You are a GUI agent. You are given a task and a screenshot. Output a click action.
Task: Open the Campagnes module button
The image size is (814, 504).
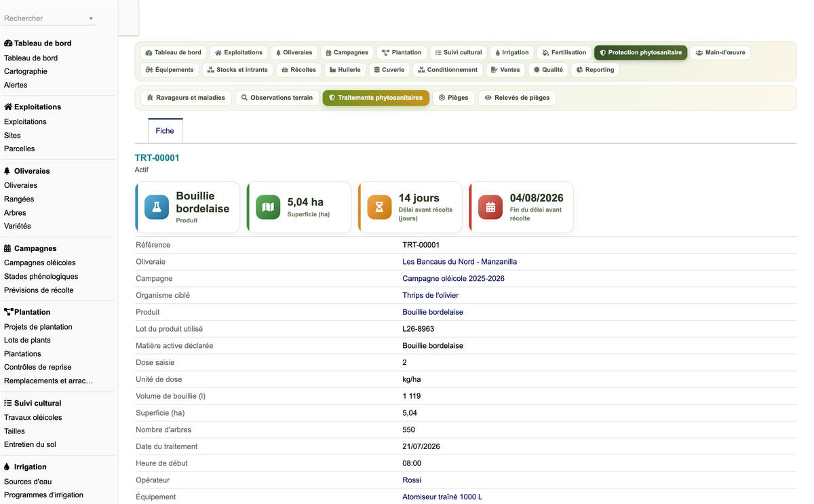[x=347, y=52]
